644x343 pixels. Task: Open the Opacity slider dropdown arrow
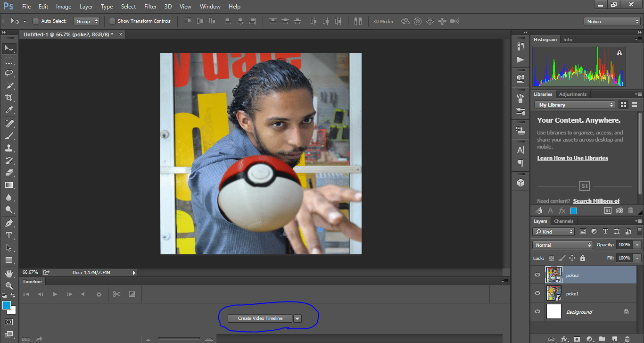(x=637, y=245)
